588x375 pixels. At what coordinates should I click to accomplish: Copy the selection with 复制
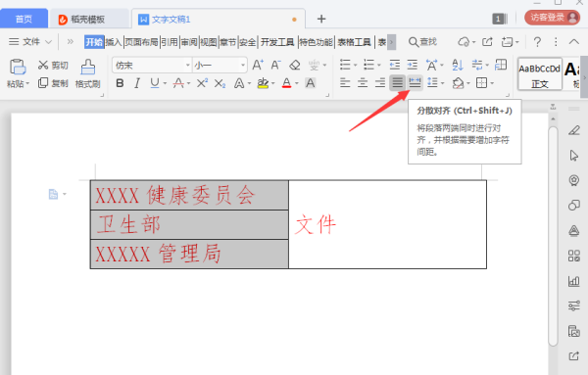pos(53,83)
